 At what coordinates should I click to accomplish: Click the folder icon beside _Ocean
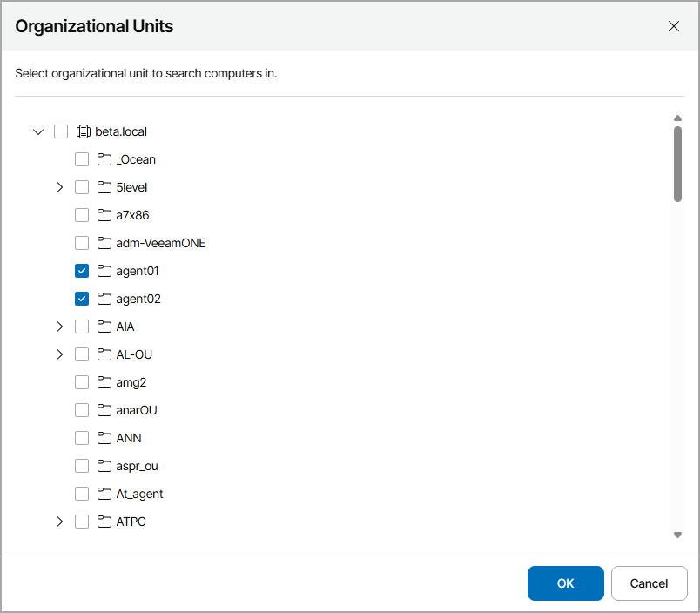(x=104, y=159)
